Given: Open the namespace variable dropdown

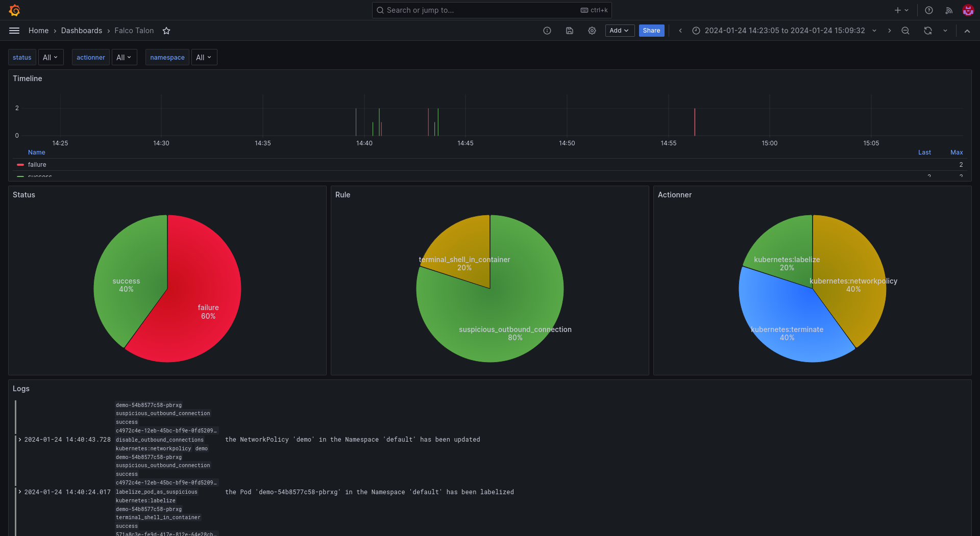Looking at the screenshot, I should [x=203, y=57].
